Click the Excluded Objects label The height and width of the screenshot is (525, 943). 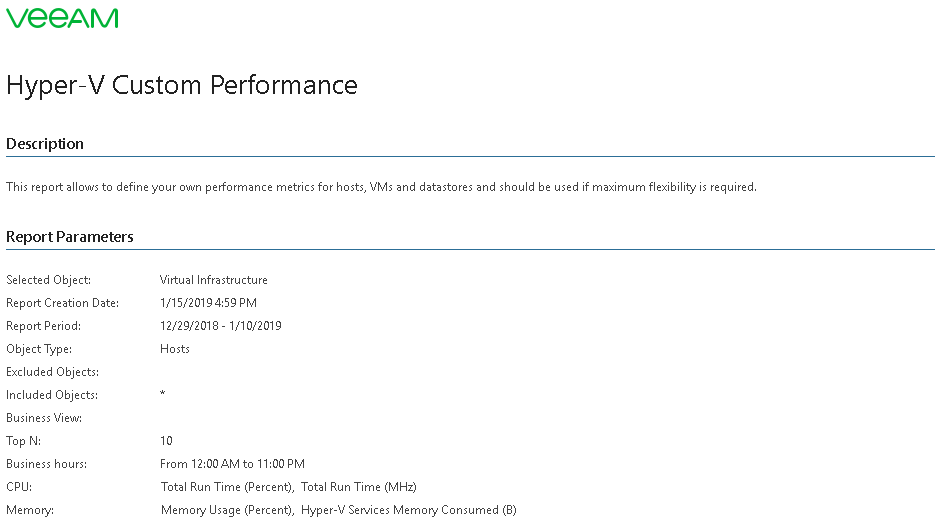coord(52,372)
